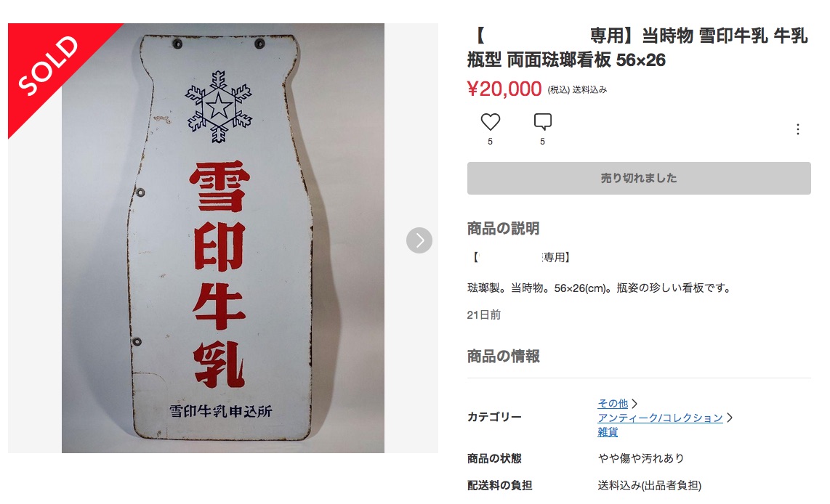The width and height of the screenshot is (830, 504).
Task: Click the やや傷や汚れあり condition text
Action: (x=641, y=458)
